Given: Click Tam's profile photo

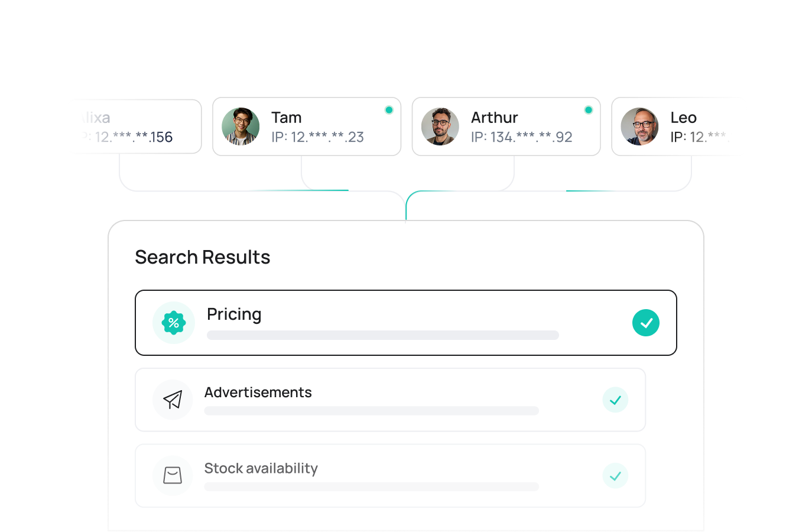Looking at the screenshot, I should [x=241, y=126].
